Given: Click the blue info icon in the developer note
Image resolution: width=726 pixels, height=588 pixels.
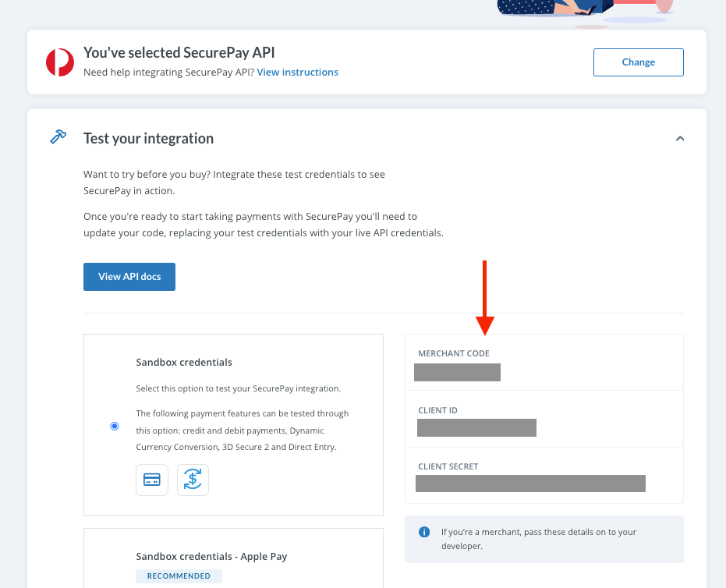Looking at the screenshot, I should click(424, 531).
